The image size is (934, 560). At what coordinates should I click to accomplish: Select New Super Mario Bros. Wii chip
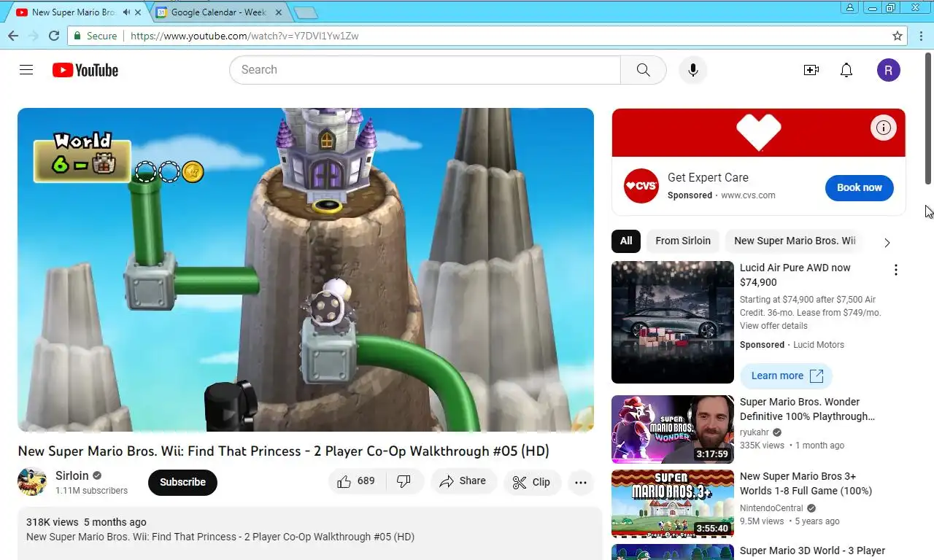coord(795,241)
